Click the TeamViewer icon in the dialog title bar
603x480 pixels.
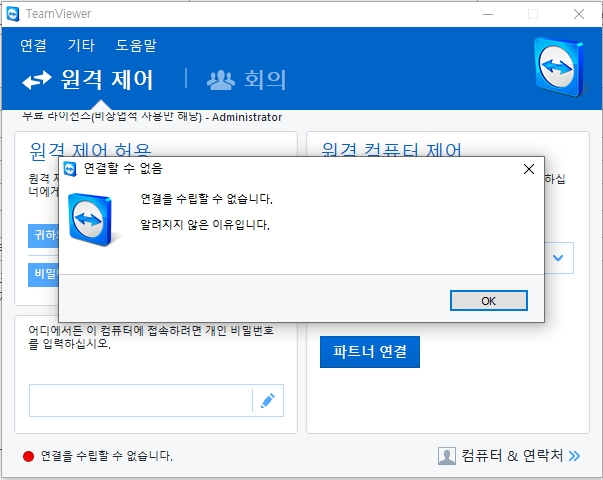[x=70, y=169]
